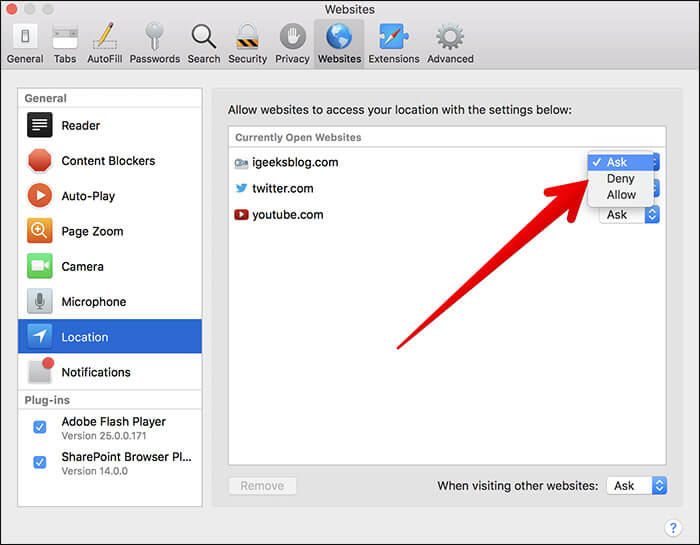
Task: Select the youtube.com row text
Action: (288, 215)
